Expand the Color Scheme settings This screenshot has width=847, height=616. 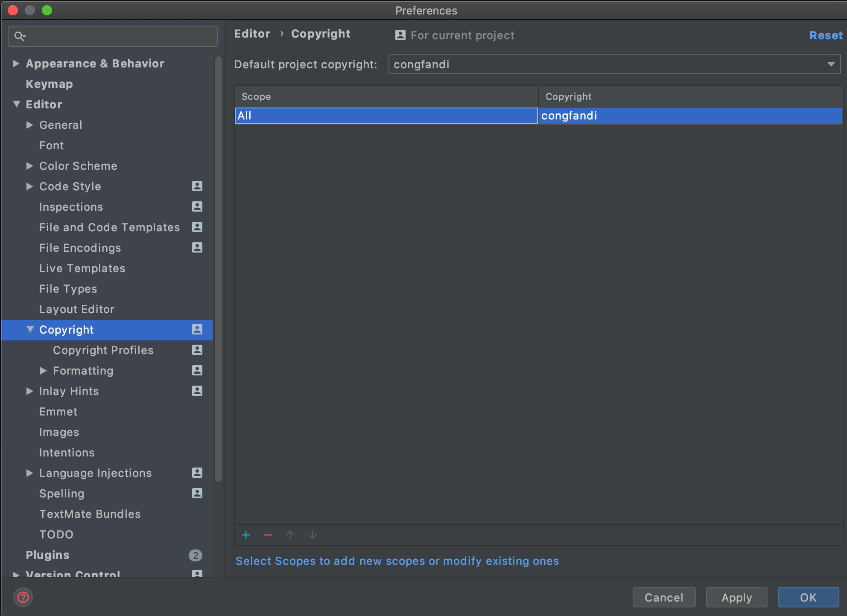point(31,166)
